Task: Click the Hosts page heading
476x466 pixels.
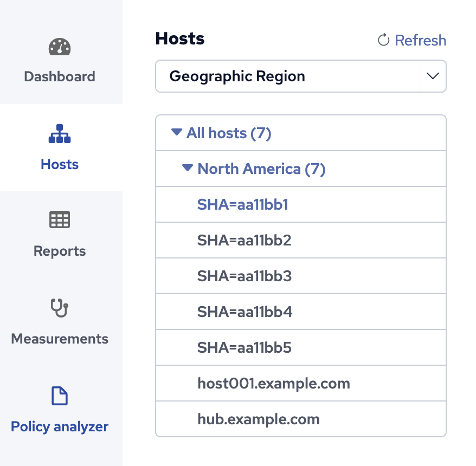Action: (179, 38)
